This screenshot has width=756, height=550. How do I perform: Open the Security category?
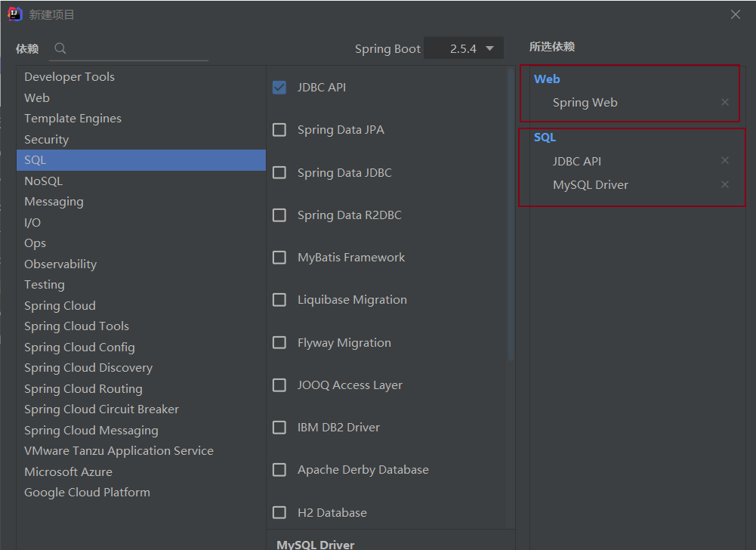pyautogui.click(x=140, y=140)
